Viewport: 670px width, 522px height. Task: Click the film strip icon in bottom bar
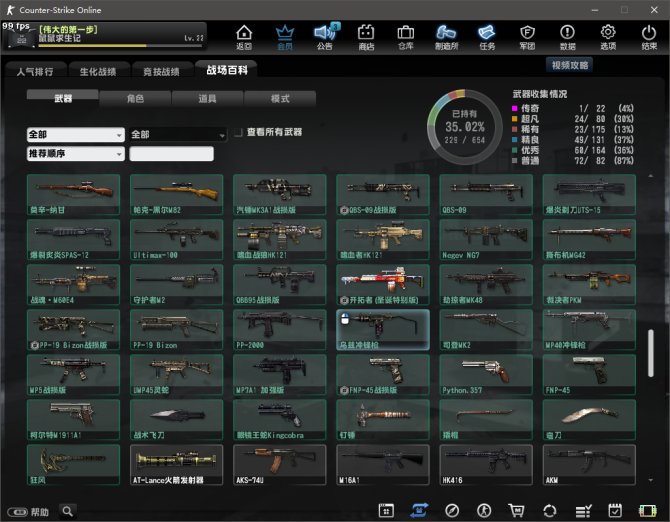(x=647, y=510)
